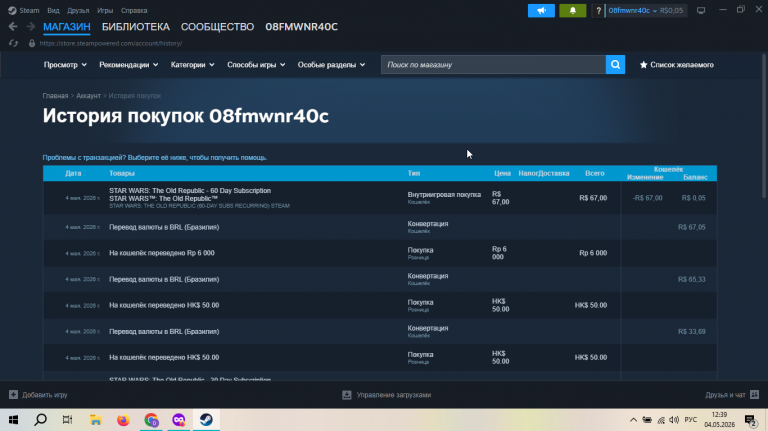This screenshot has height=431, width=768.
Task: Click the Всего column header
Action: 595,173
